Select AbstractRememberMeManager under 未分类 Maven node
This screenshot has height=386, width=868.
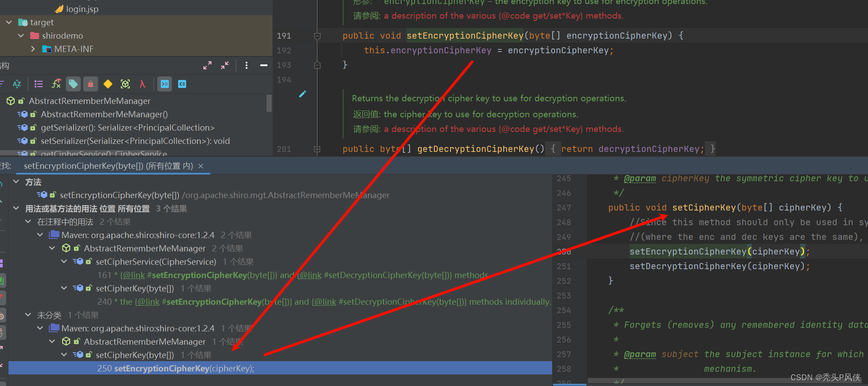[145, 342]
